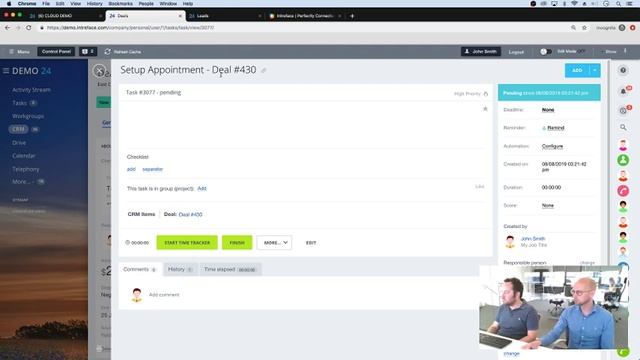Bookmark page with the star icon
Viewport: 640px width, 360px height.
[x=584, y=28]
